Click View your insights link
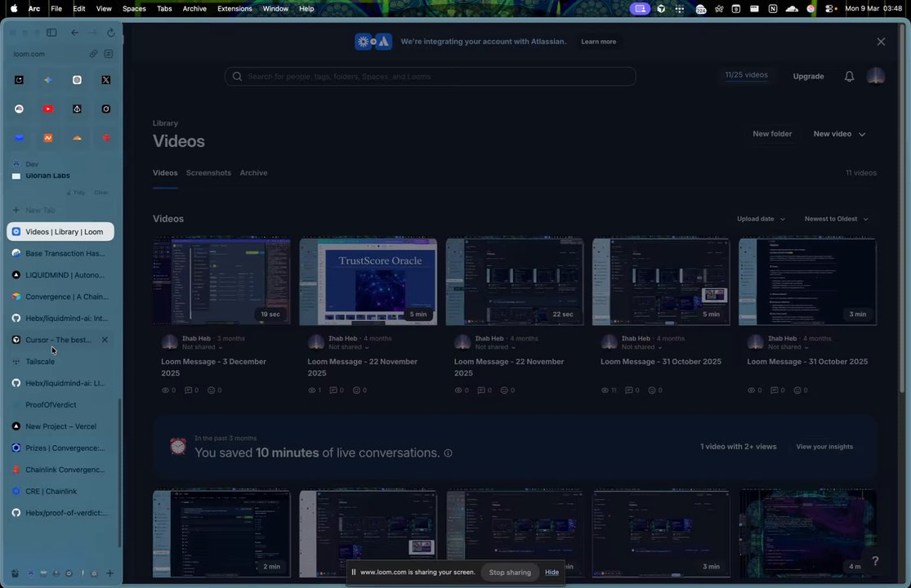 [824, 447]
